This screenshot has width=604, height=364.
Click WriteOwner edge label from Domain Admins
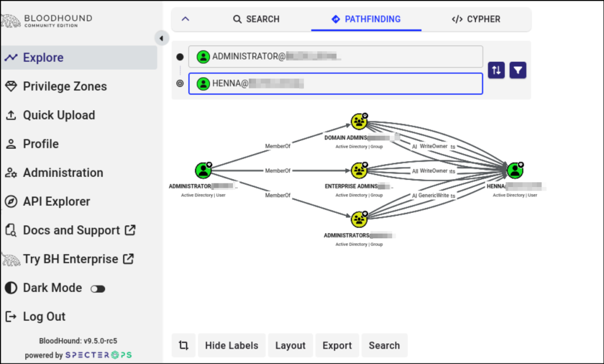coord(434,146)
